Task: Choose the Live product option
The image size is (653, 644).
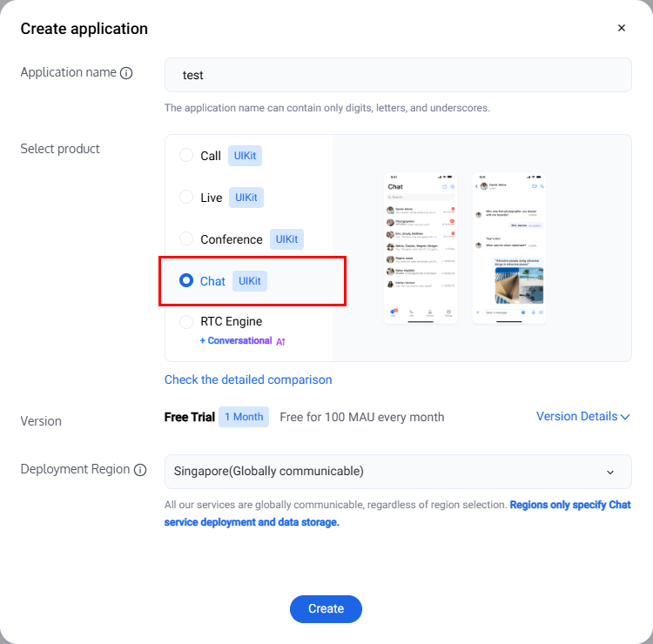Action: click(186, 197)
